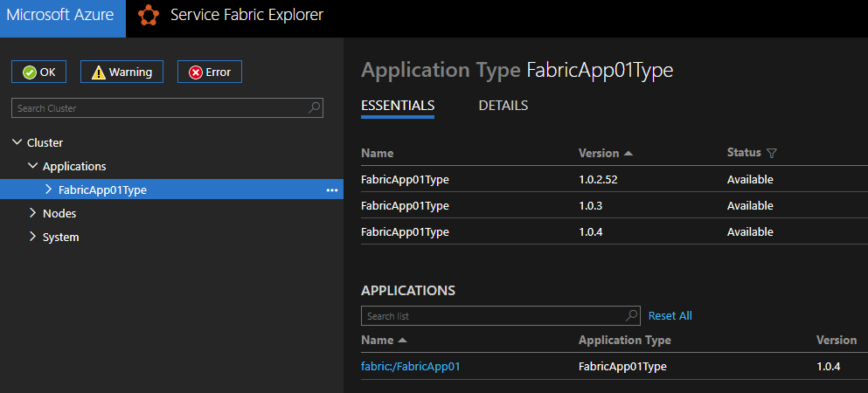Viewport: 868px width, 393px height.
Task: Collapse the Applications tree node
Action: coord(33,166)
